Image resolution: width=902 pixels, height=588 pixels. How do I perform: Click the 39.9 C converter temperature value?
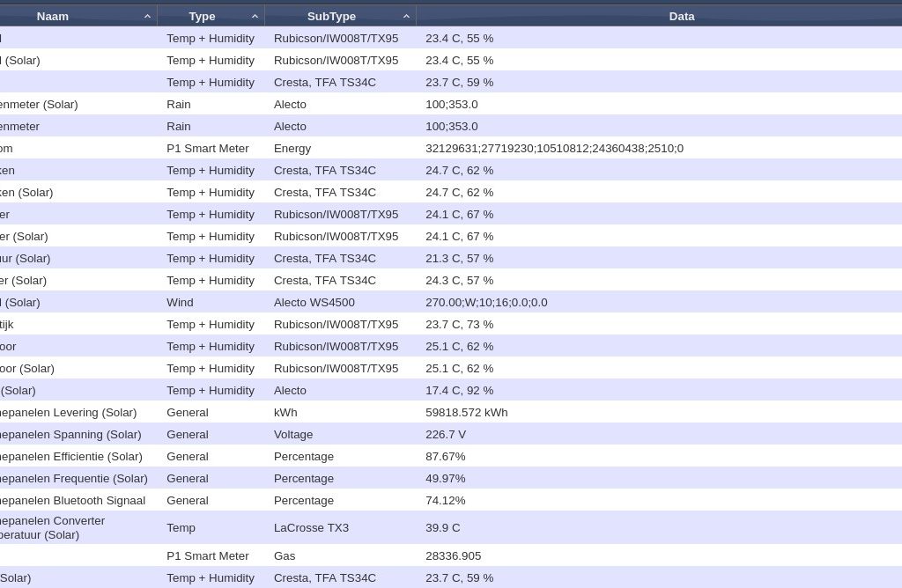(x=442, y=527)
